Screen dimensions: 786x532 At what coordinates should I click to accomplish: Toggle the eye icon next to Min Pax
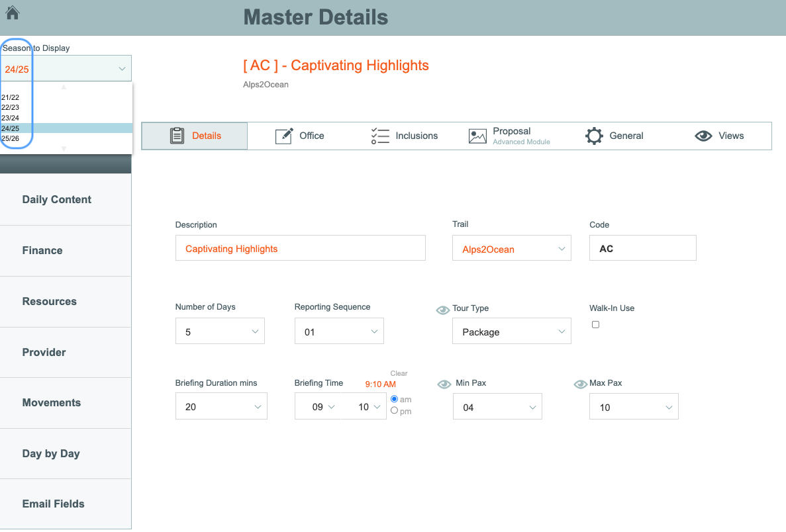tap(444, 384)
